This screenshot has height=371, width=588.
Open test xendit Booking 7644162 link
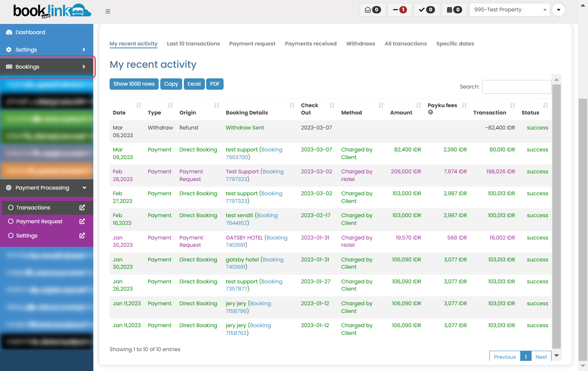point(252,219)
